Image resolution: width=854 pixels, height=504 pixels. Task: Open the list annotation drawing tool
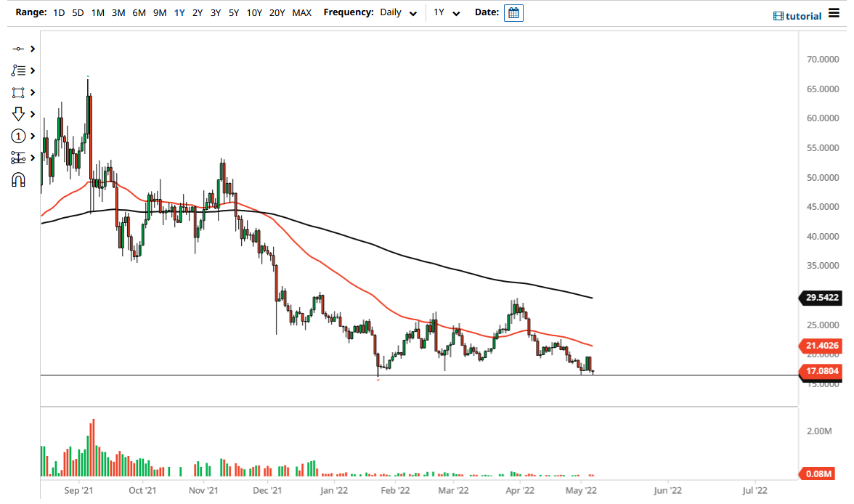point(20,70)
